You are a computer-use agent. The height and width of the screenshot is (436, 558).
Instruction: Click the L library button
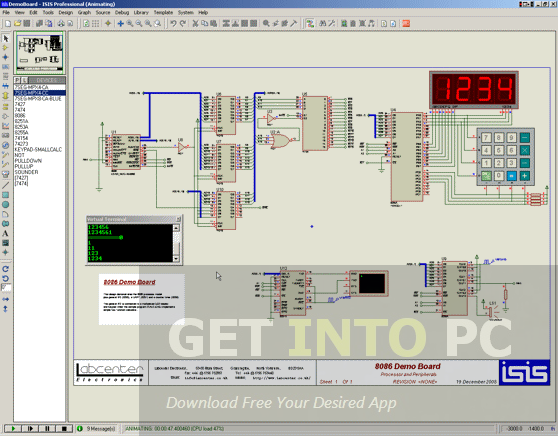(x=25, y=80)
